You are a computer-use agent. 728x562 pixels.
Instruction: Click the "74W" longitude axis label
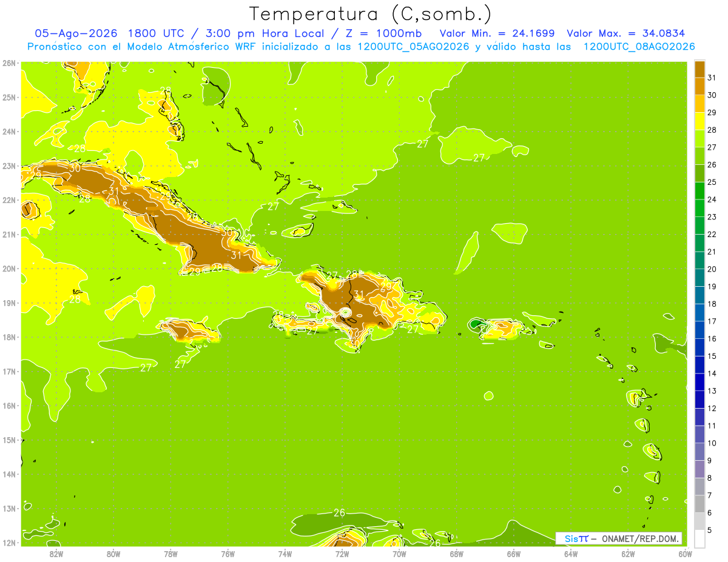[285, 554]
